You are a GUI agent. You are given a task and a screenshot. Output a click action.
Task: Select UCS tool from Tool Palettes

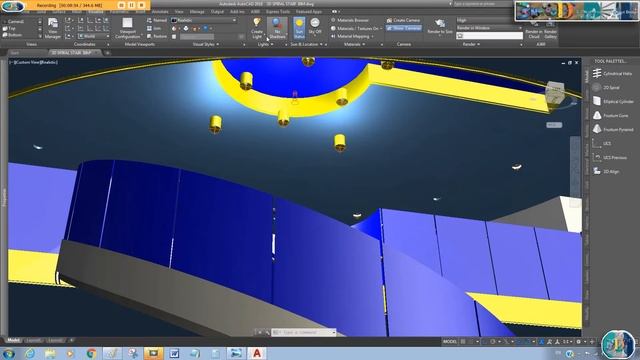pos(602,143)
